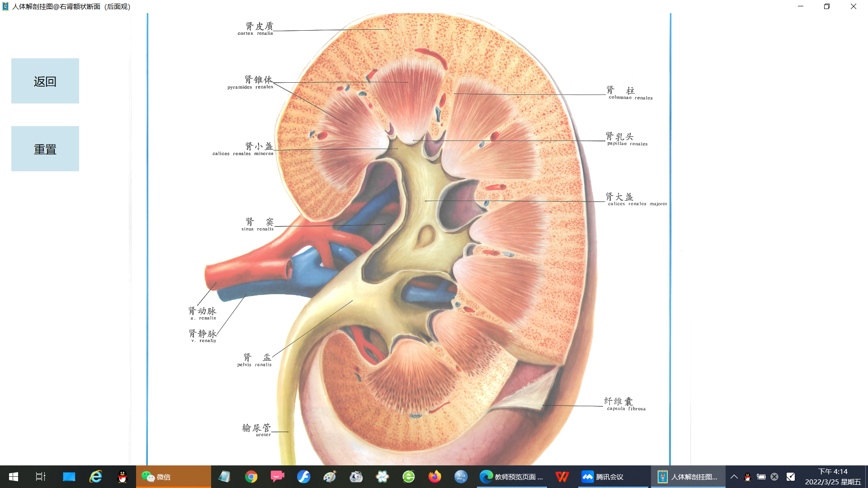Click the 重置 (reset) button
This screenshot has height=488, width=868.
click(45, 149)
